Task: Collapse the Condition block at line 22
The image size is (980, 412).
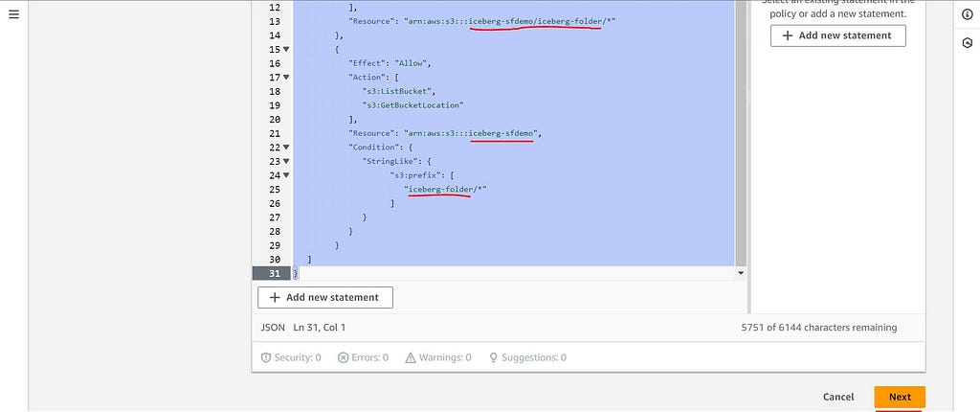Action: (x=286, y=148)
